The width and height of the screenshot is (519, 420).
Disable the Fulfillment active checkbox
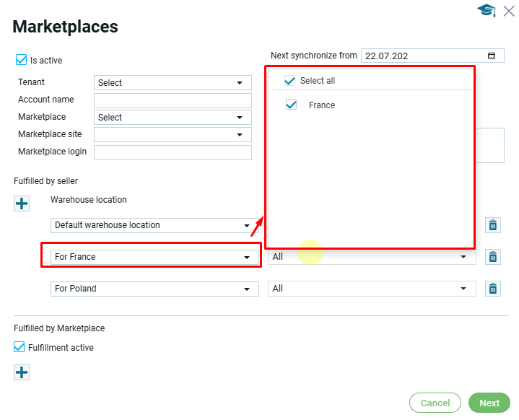point(19,347)
